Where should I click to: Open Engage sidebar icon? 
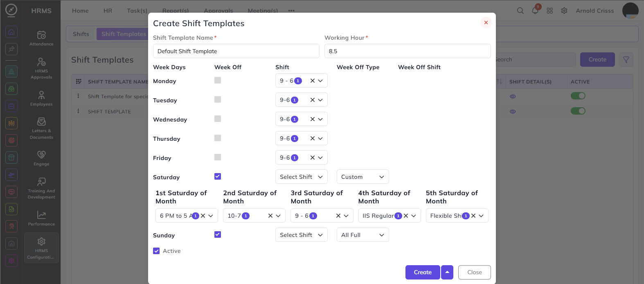pos(41,158)
